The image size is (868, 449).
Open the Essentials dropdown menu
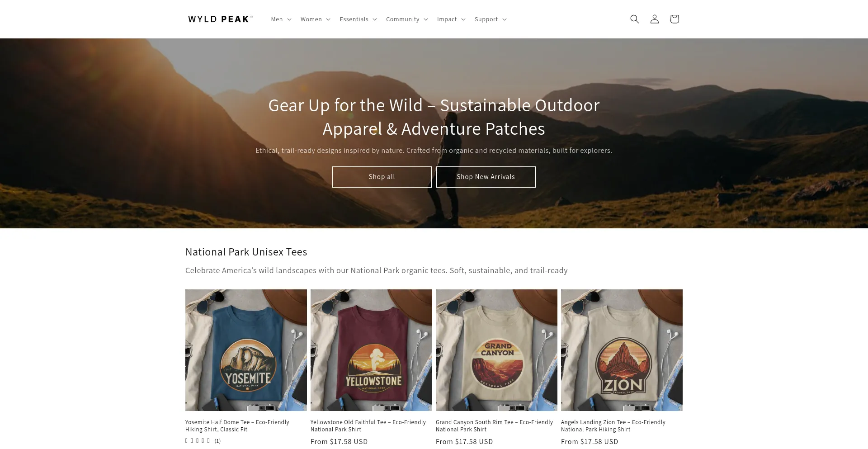click(x=358, y=19)
